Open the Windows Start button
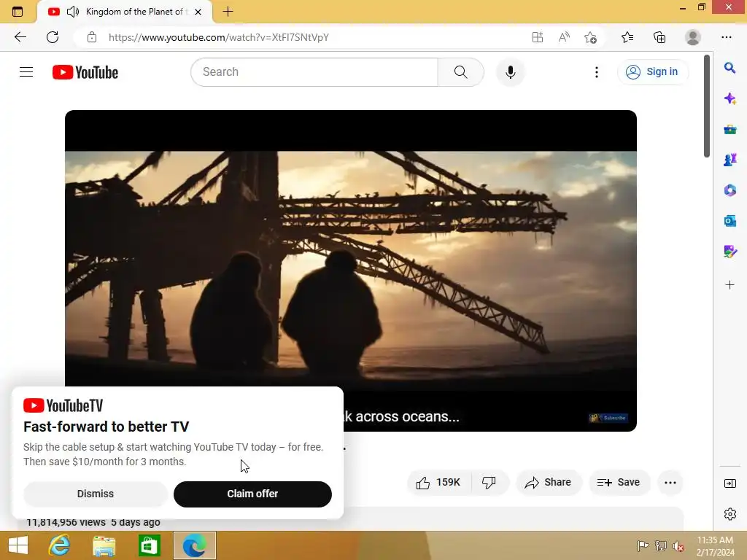 [x=18, y=545]
